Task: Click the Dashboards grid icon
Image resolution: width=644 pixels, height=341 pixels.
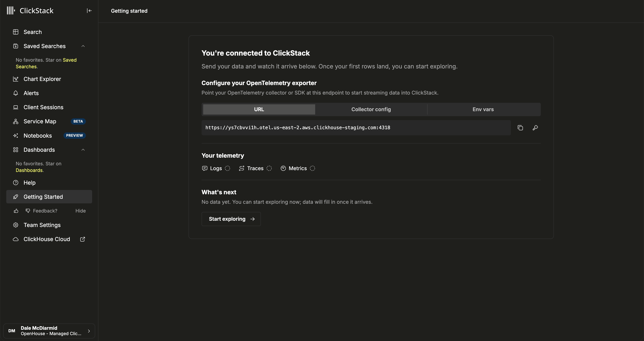Action: (x=16, y=150)
